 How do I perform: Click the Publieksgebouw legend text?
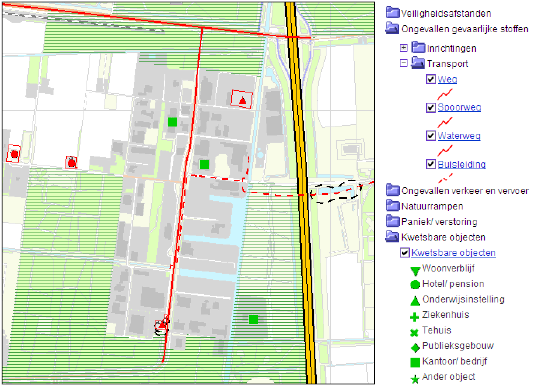458,346
